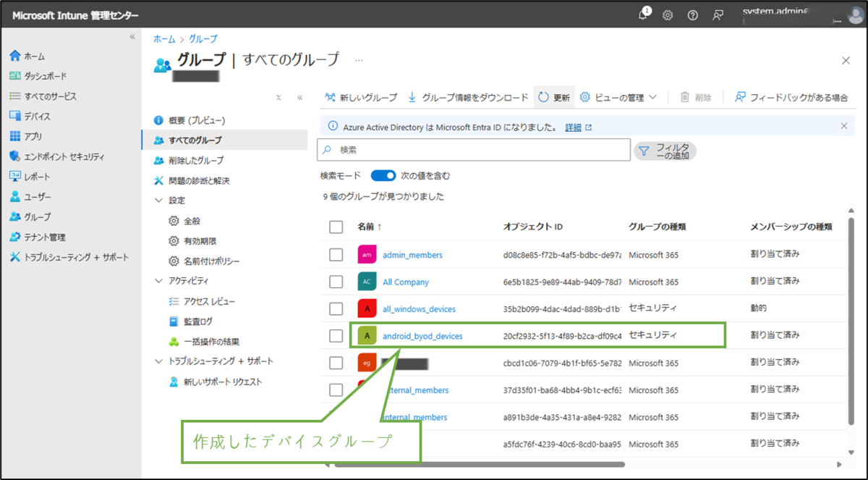868x480 pixels.
Task: Open the all_windows_devices group link
Action: pos(420,309)
